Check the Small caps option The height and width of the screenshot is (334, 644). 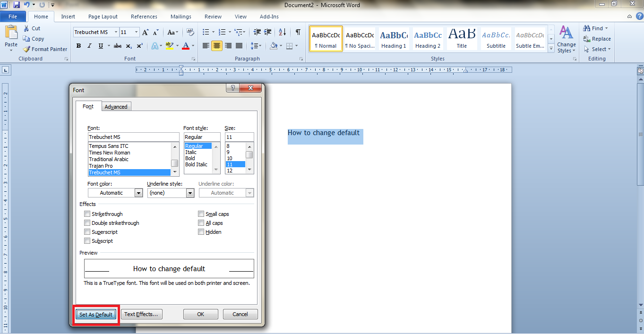(x=201, y=214)
